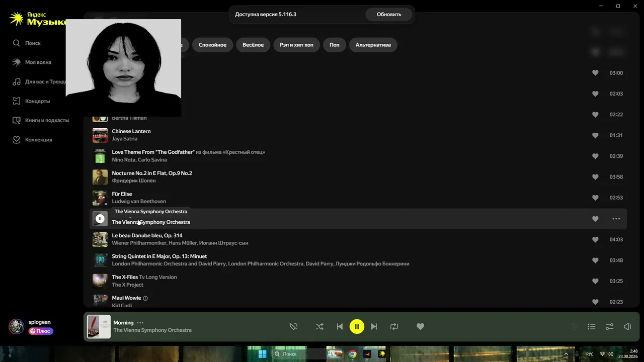
Task: Click the Windows taskbar Поиск box
Action: point(299,354)
